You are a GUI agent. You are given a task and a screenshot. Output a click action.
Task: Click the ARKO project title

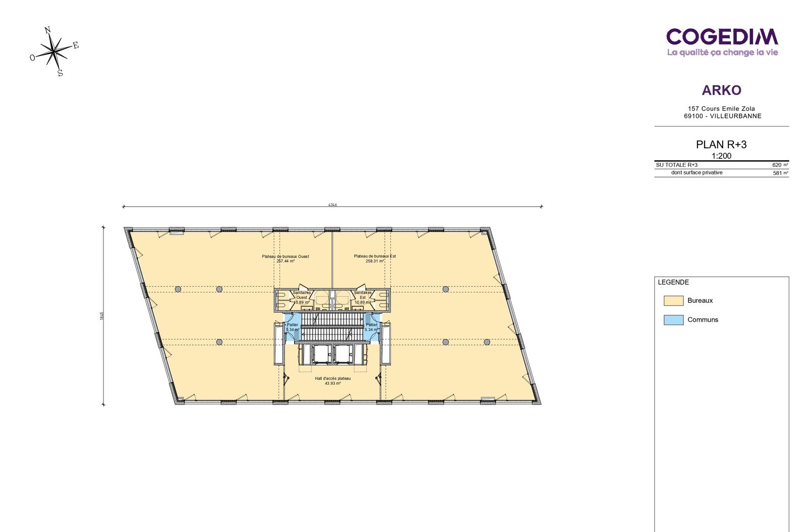721,90
